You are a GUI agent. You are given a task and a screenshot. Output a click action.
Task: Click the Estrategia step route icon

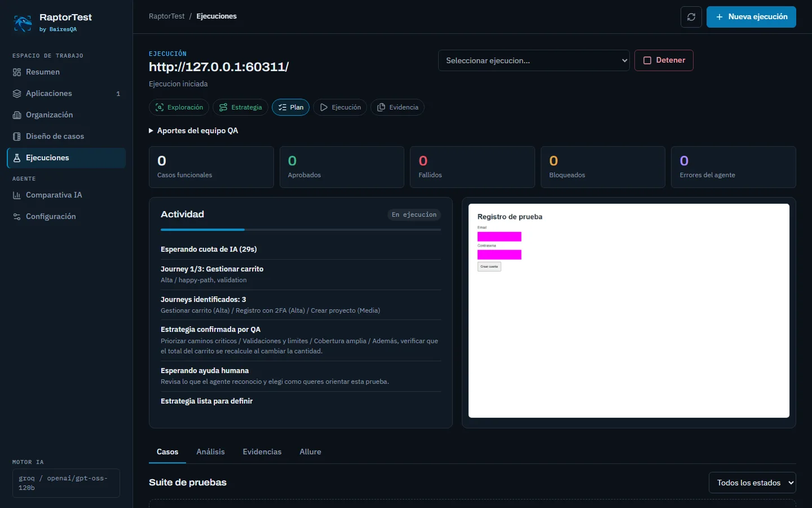[x=223, y=107]
